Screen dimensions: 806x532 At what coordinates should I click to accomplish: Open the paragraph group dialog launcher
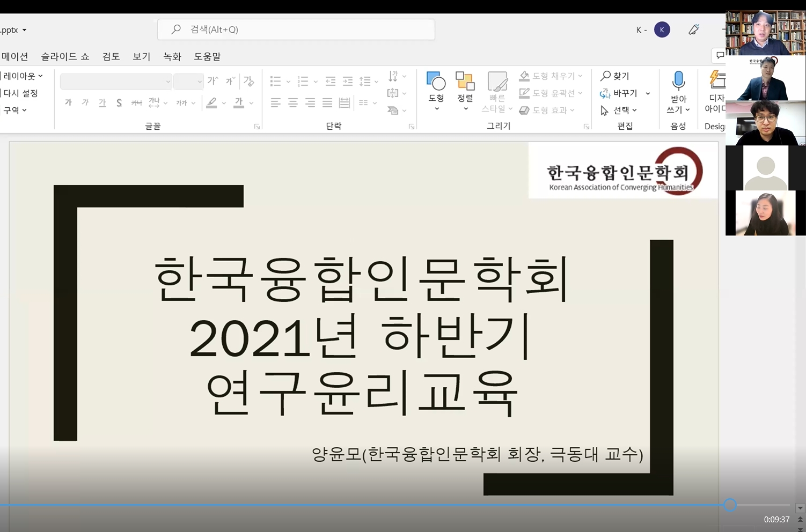click(412, 127)
